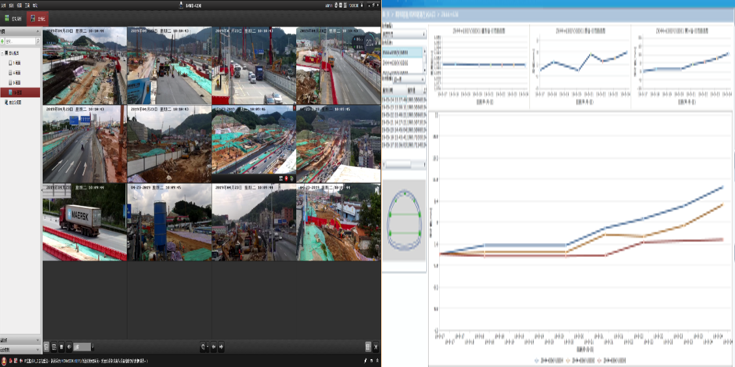Screen dimensions: 735x367
Task: Click the full-screen icon at far right of toolbar
Action: point(376,347)
